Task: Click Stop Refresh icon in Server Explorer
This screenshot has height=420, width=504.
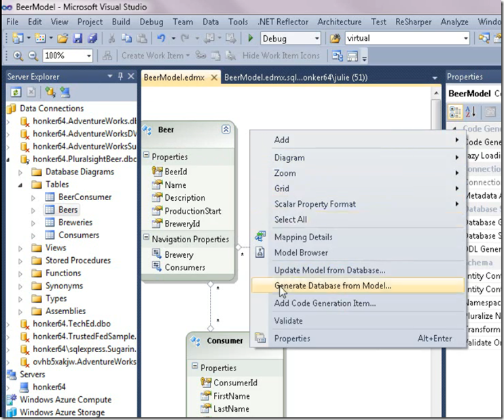Action: point(31,92)
